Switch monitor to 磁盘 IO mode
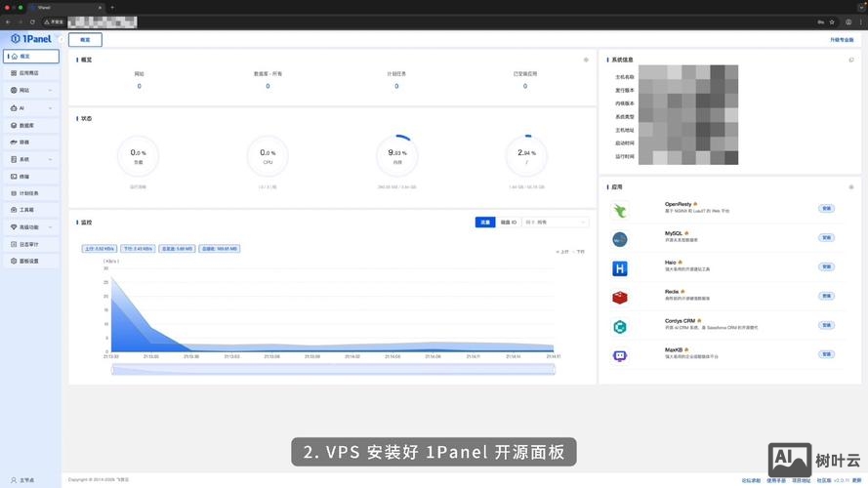This screenshot has width=868, height=488. click(508, 222)
